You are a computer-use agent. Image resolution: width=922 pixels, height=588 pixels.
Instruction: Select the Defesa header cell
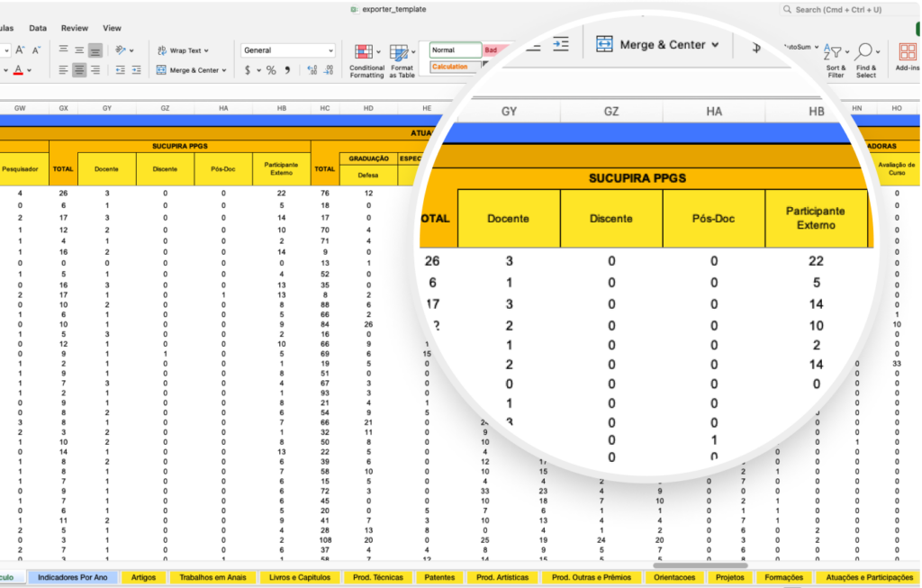[368, 176]
